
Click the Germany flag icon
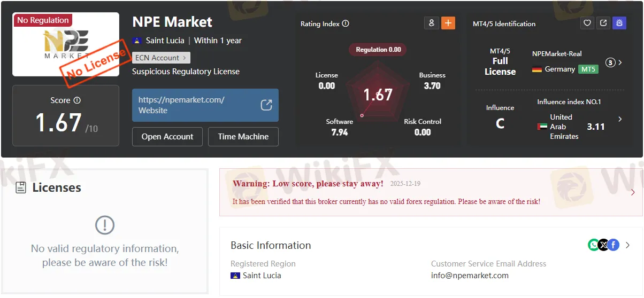coord(536,69)
